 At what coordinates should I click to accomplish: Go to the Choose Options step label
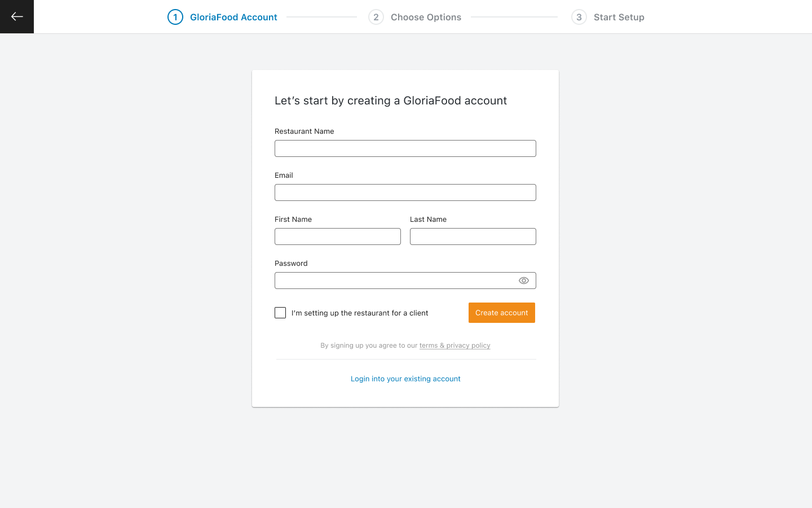click(426, 17)
